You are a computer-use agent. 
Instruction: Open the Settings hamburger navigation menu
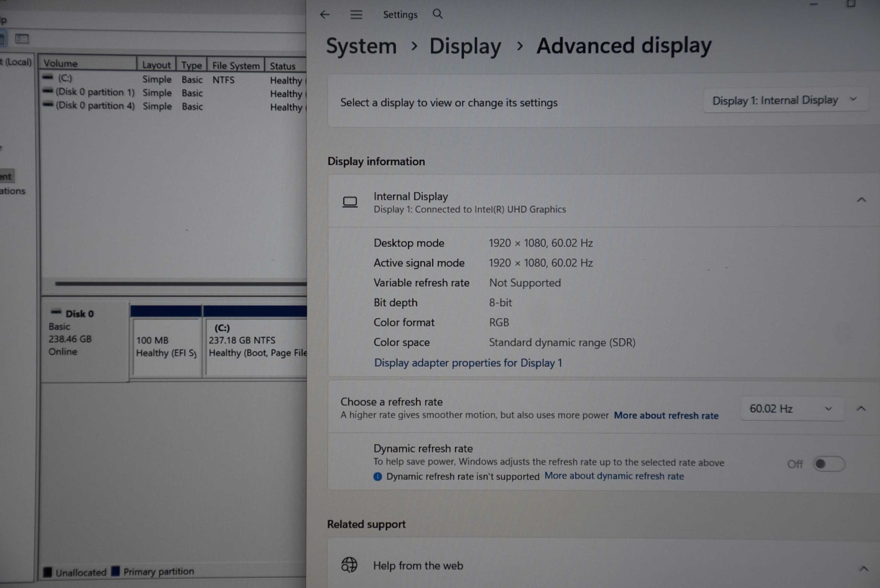pyautogui.click(x=356, y=15)
